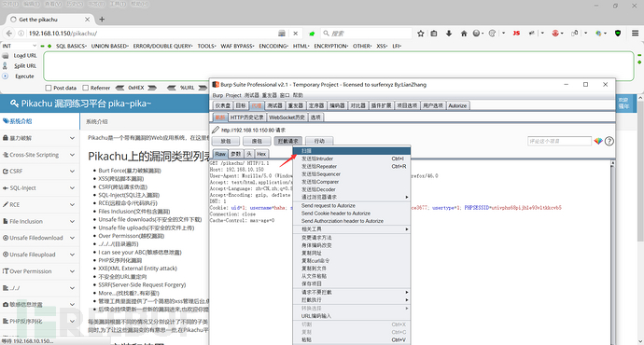Click the colorful highlight icon in Burp
The image size is (644, 345).
coord(598,141)
